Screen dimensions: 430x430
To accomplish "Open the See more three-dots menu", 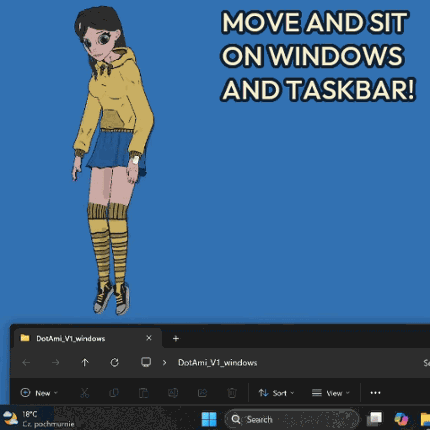I will (x=375, y=393).
